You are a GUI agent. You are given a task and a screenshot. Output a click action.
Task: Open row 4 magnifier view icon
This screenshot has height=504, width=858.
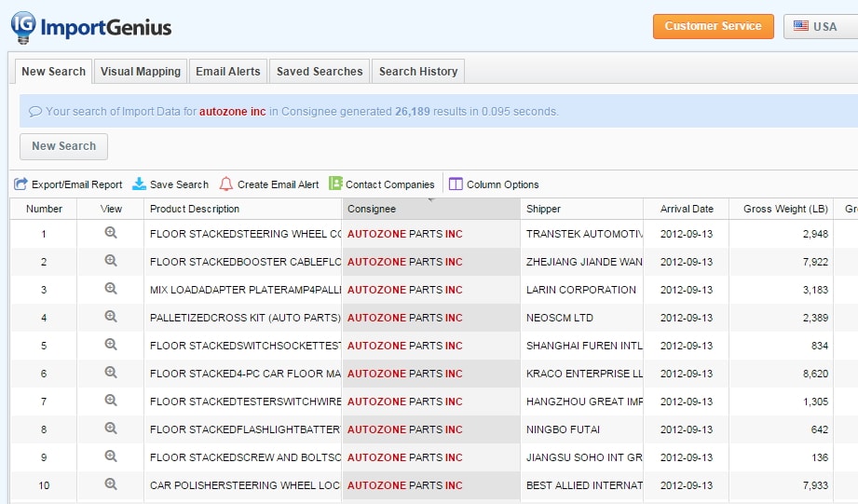coord(111,317)
